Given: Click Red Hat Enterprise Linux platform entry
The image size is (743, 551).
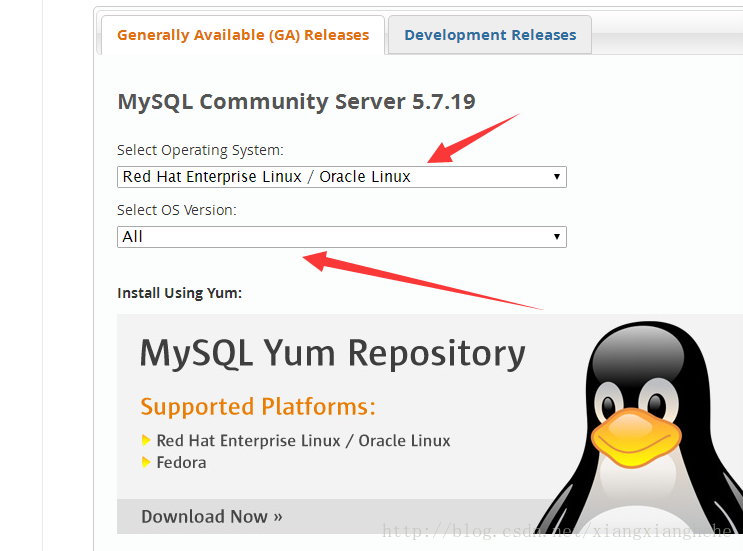Looking at the screenshot, I should pyautogui.click(x=303, y=441).
